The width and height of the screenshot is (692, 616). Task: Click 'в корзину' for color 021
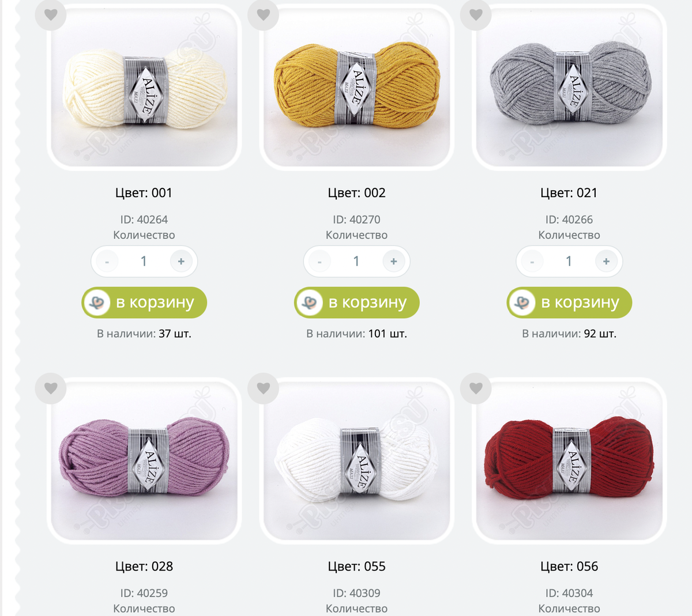click(x=569, y=303)
